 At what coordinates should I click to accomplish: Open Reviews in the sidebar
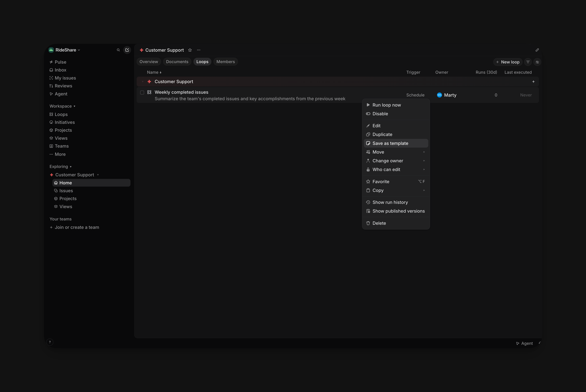click(x=61, y=86)
